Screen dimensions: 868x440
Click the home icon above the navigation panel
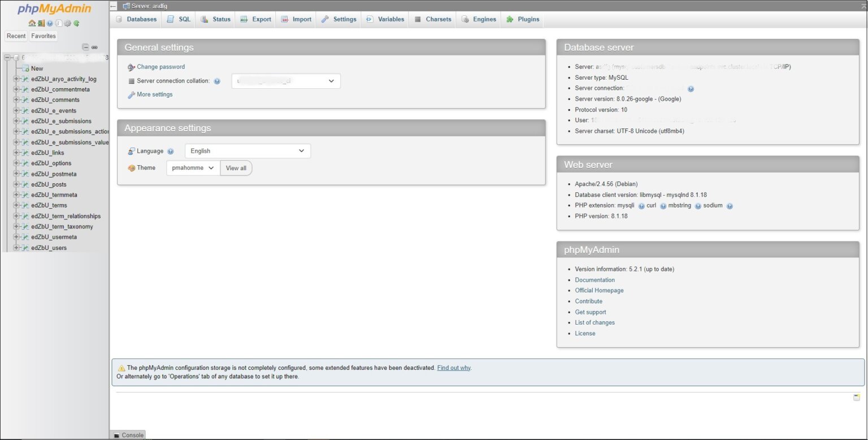[32, 24]
